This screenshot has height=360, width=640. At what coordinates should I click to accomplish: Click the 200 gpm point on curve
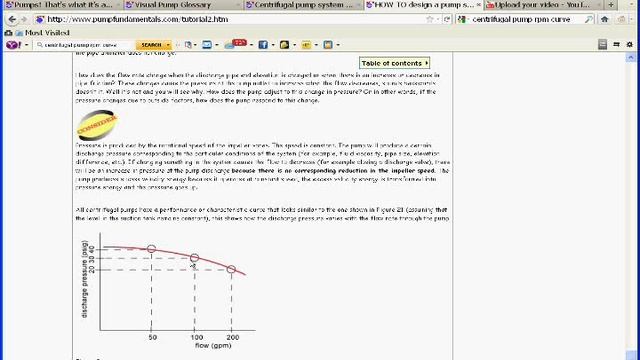coord(231,269)
